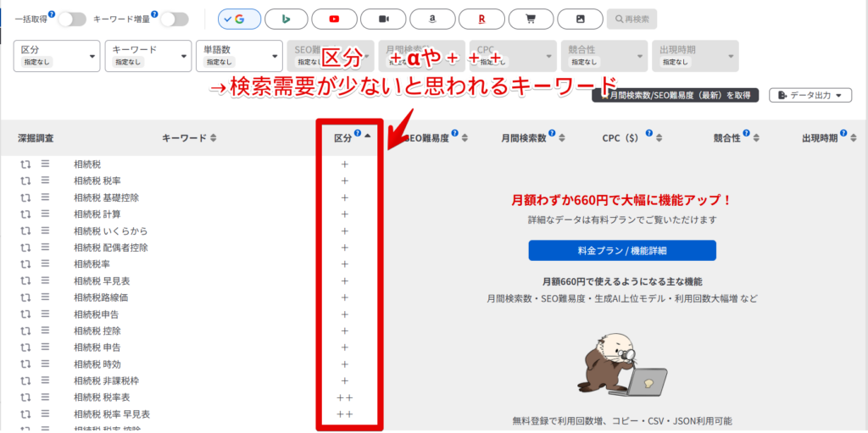Image resolution: width=868 pixels, height=433 pixels.
Task: Open the 区分 filter dropdown
Action: (57, 56)
